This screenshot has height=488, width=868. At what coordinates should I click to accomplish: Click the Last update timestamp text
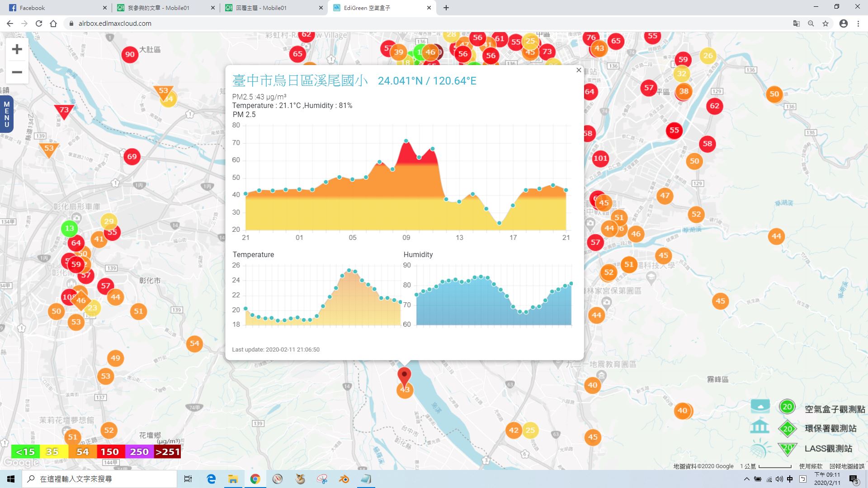(x=276, y=350)
